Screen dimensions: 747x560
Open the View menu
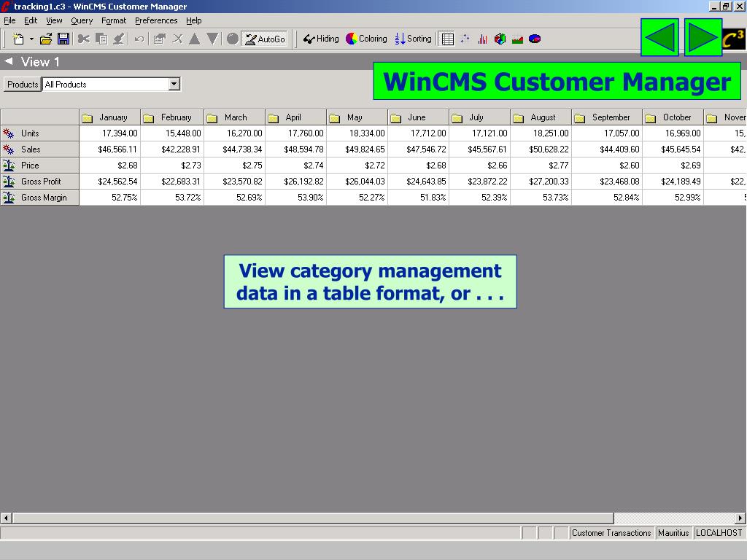point(54,20)
